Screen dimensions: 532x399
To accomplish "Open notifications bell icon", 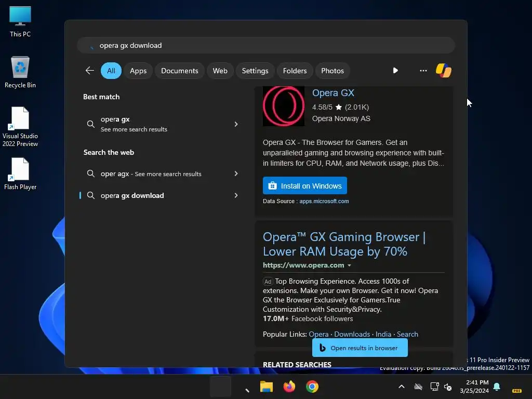I will [497, 387].
